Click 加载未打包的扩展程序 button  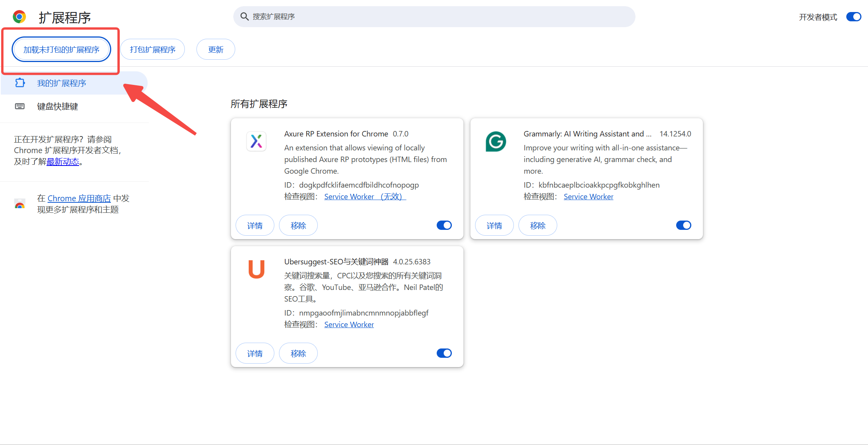click(61, 50)
